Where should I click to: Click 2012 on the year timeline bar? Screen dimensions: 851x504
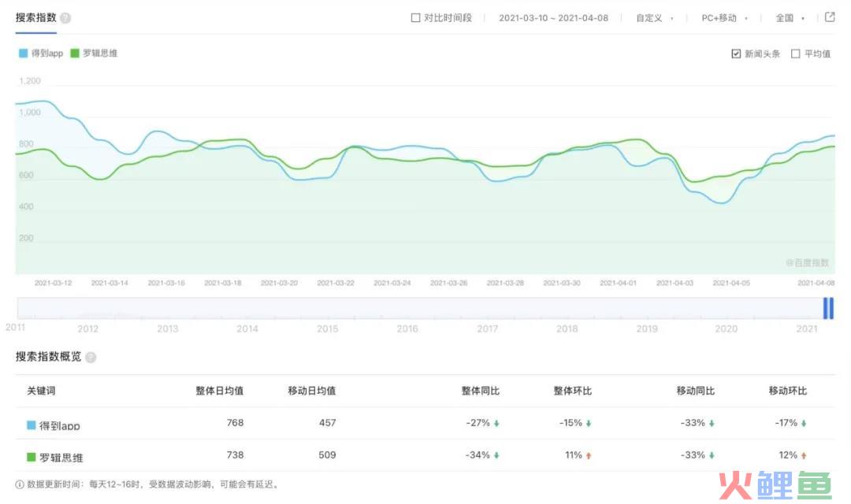(88, 328)
